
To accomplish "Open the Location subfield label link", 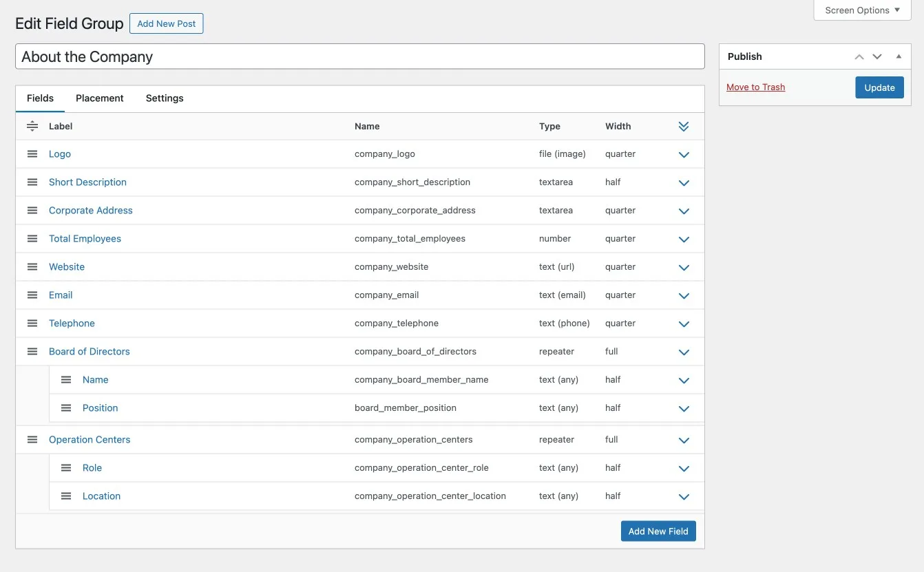I will point(101,496).
